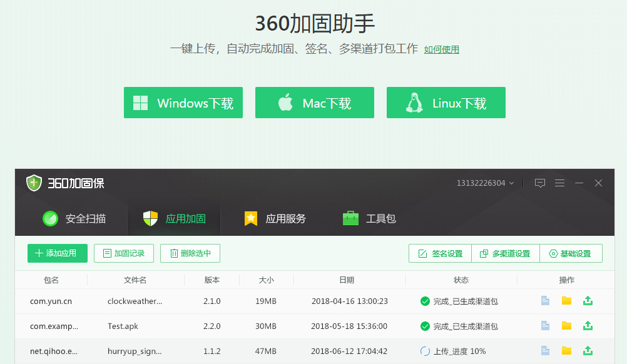Image resolution: width=627 pixels, height=364 pixels.
Task: Click the 47MB size cell
Action: (x=266, y=351)
